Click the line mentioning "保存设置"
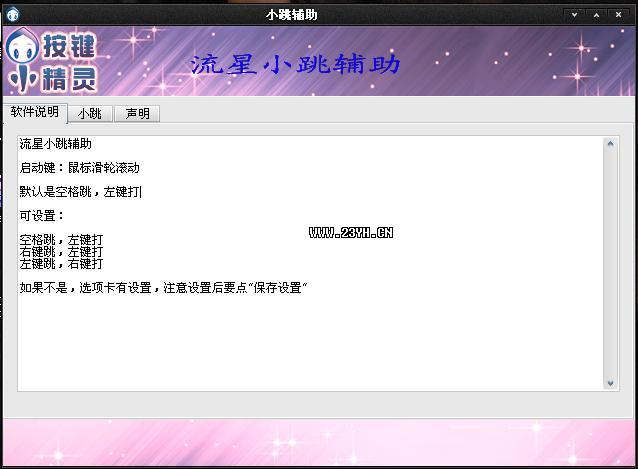Image resolution: width=638 pixels, height=469 pixels. click(163, 288)
